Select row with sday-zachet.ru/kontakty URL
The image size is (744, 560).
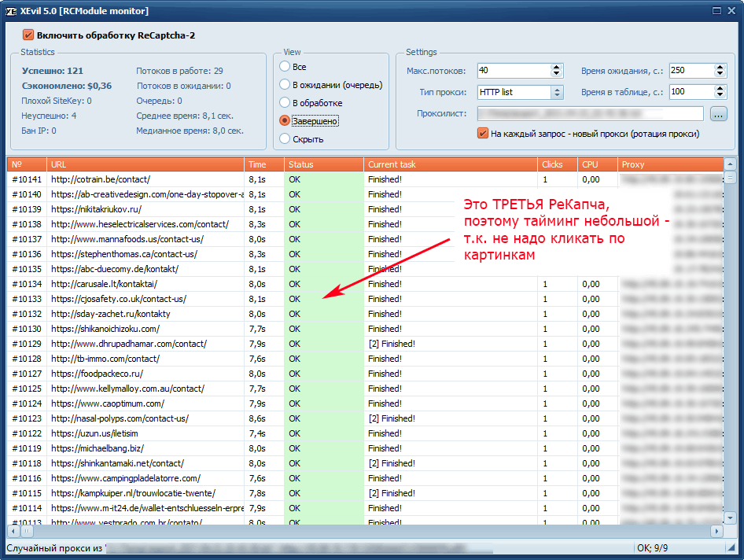pos(366,314)
